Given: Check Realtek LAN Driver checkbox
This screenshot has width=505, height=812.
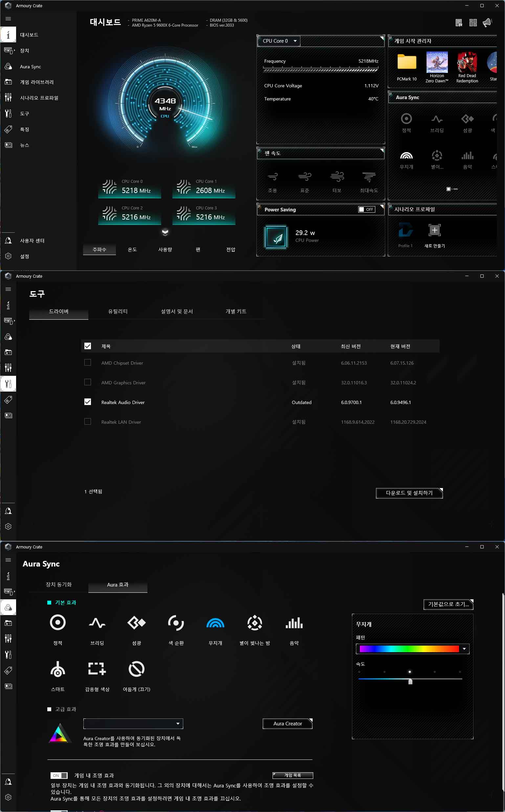Looking at the screenshot, I should [x=88, y=422].
